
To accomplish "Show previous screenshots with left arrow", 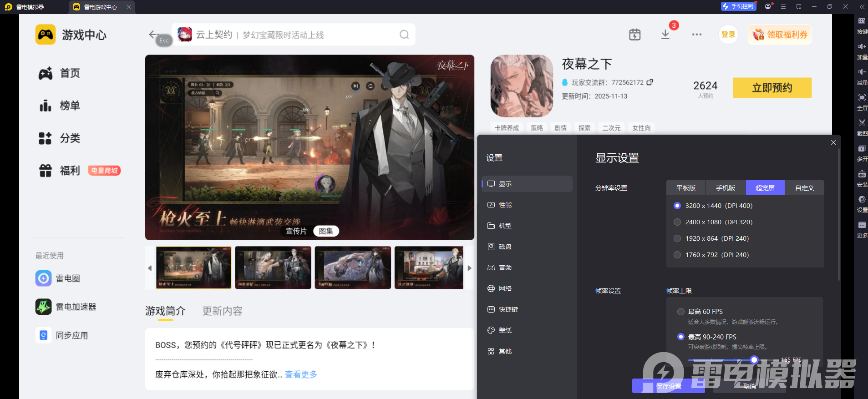I will (x=150, y=268).
